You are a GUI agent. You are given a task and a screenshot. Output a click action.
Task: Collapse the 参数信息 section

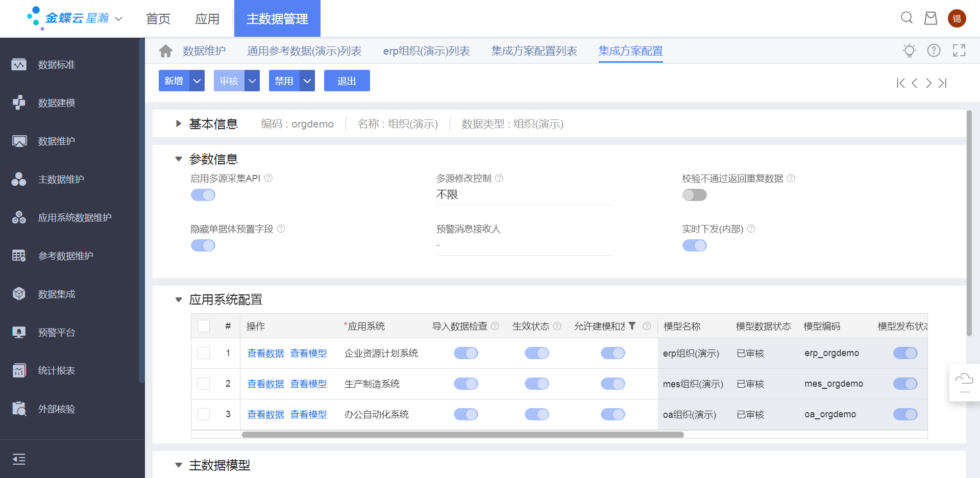pos(178,159)
